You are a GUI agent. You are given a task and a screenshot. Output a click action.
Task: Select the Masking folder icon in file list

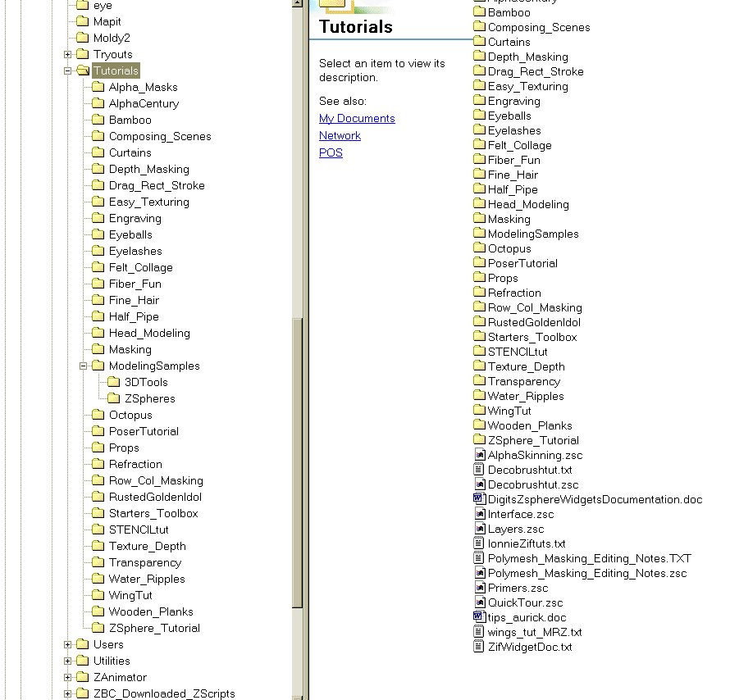(x=480, y=219)
